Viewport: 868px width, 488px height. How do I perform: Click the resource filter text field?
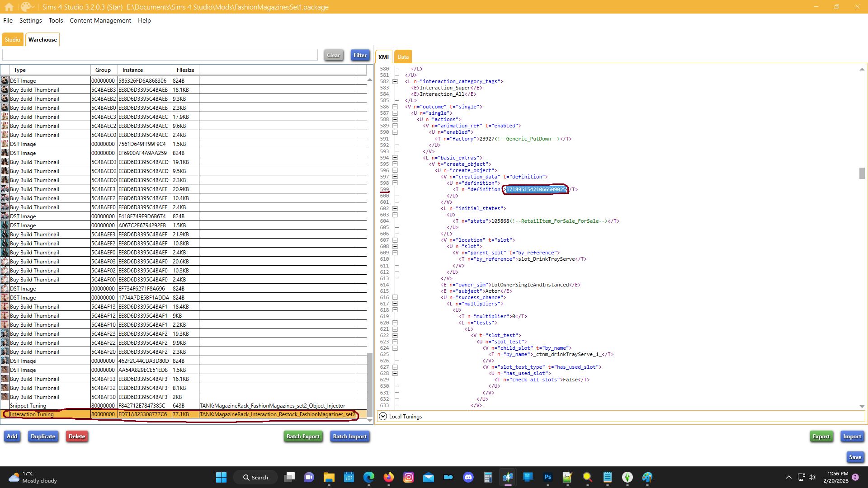click(160, 55)
